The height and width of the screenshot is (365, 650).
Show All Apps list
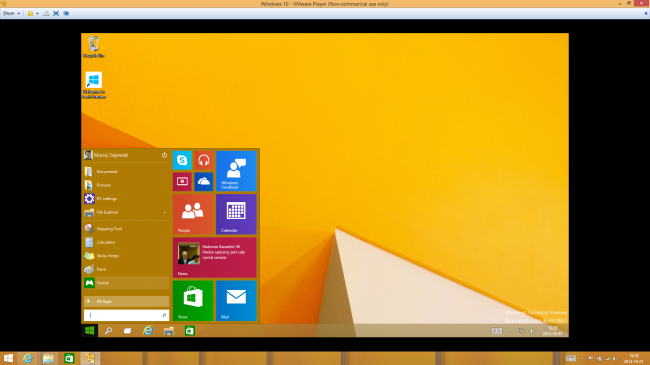click(126, 302)
